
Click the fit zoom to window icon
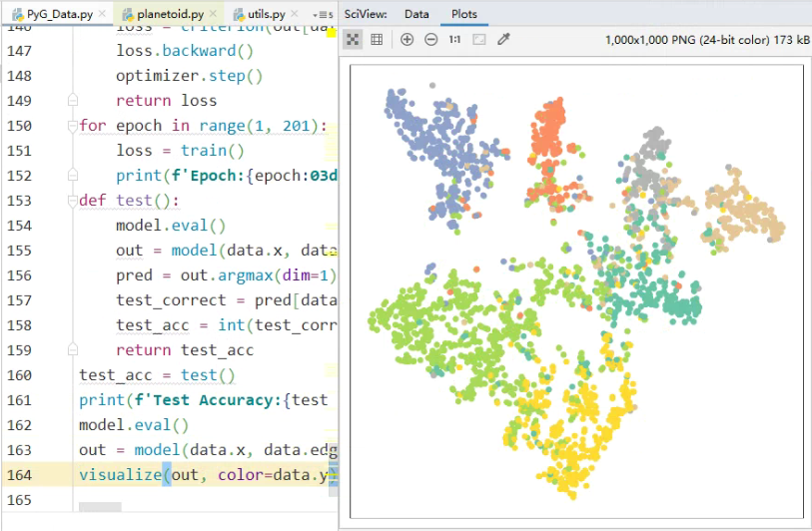[x=353, y=39]
